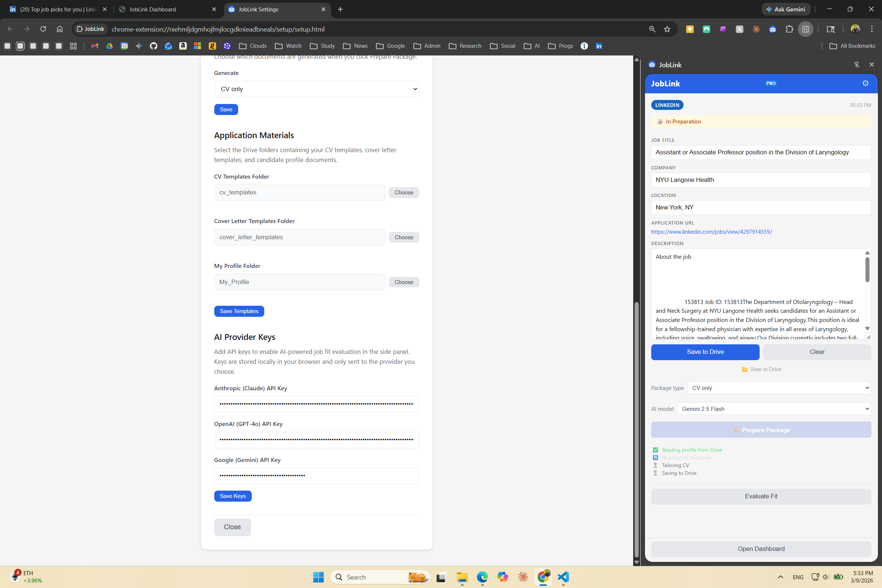Click the settings page vertical scrollbar

pos(637,429)
